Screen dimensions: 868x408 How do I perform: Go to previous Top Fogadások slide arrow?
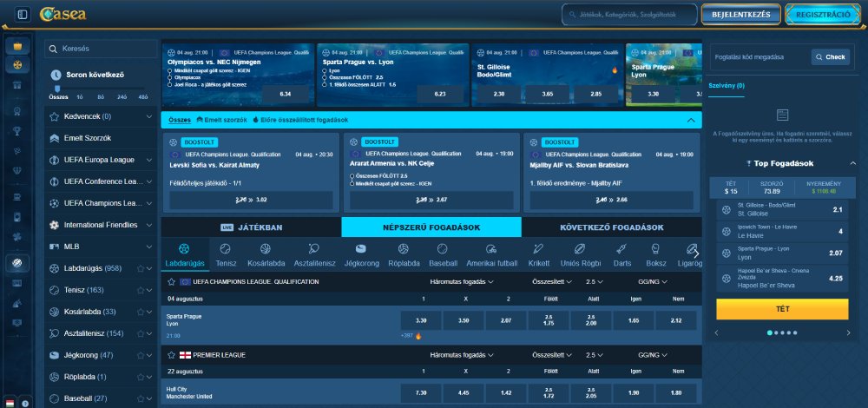pos(717,332)
